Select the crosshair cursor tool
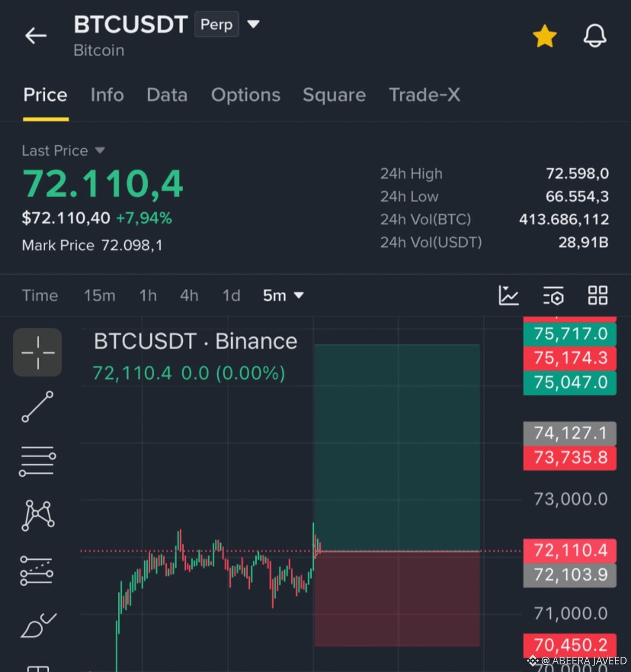The width and height of the screenshot is (631, 672). coord(38,352)
